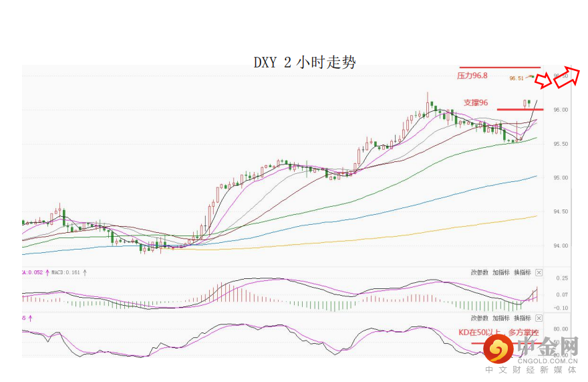
Task: Click the 94.00 price axis label
Action: pyautogui.click(x=561, y=246)
